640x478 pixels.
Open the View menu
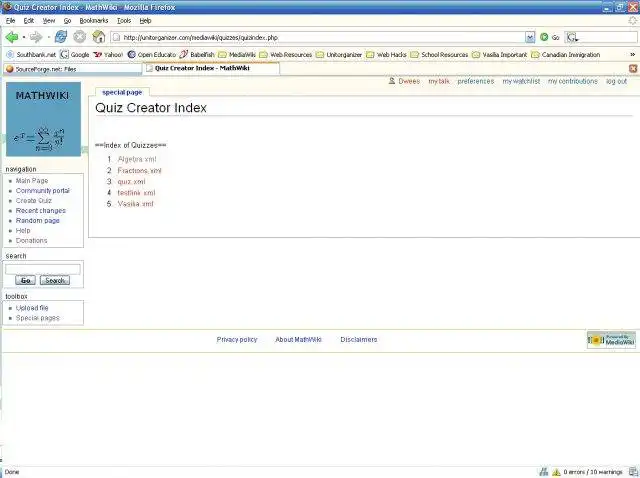(x=49, y=20)
